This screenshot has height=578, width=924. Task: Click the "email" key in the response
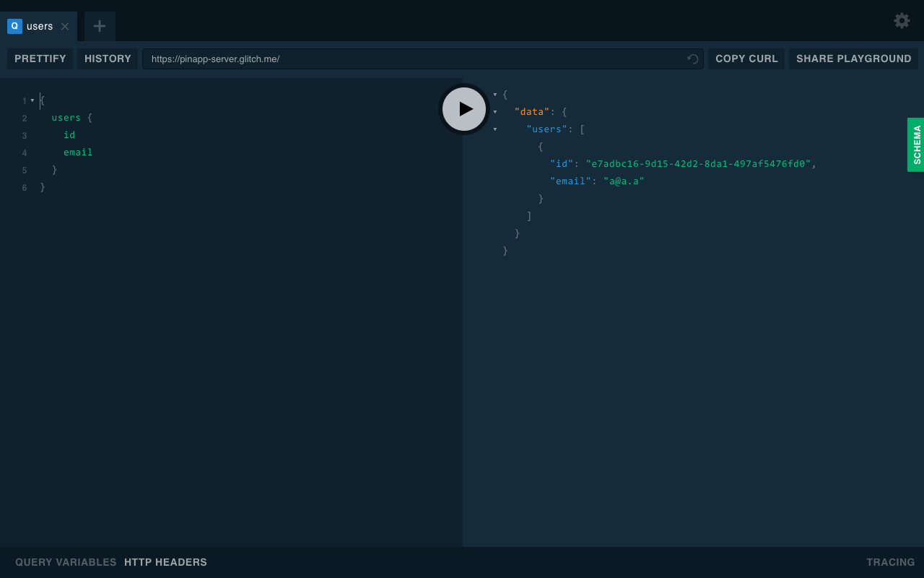tap(570, 181)
